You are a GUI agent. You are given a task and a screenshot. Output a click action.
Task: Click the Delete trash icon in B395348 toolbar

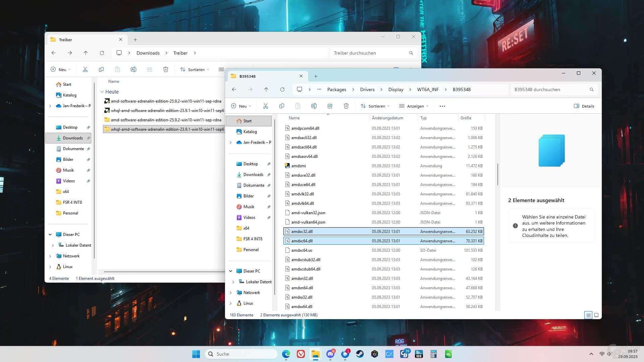[346, 106]
